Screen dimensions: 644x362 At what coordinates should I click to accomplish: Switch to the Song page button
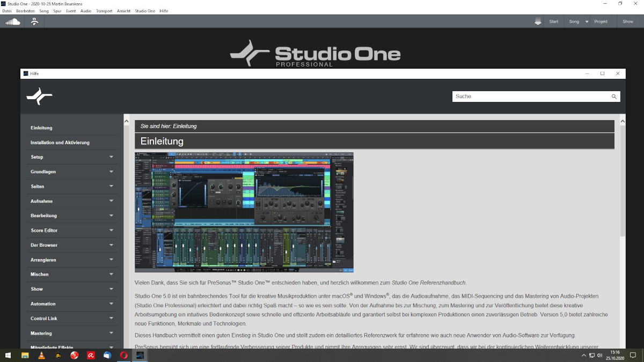(574, 21)
